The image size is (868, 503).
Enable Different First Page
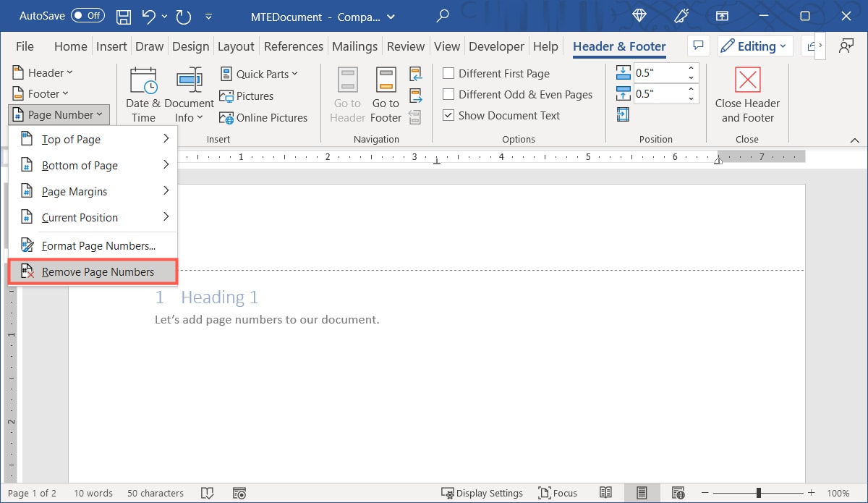click(448, 73)
